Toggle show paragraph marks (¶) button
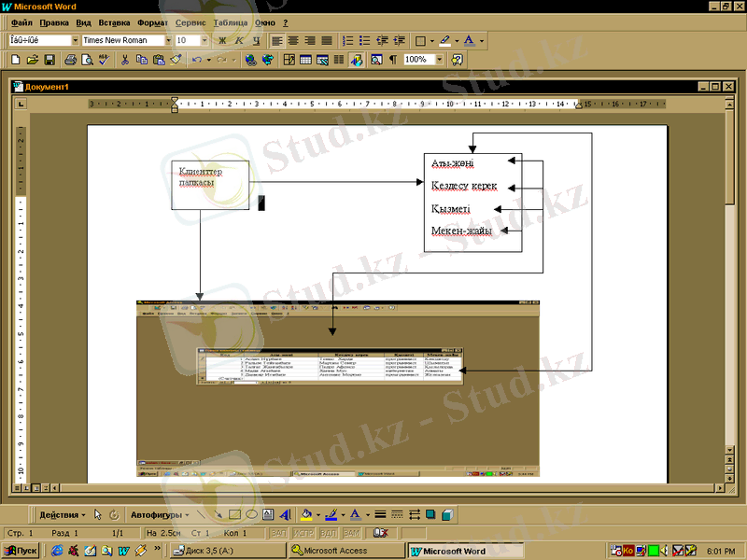The image size is (747, 560). coord(392,60)
